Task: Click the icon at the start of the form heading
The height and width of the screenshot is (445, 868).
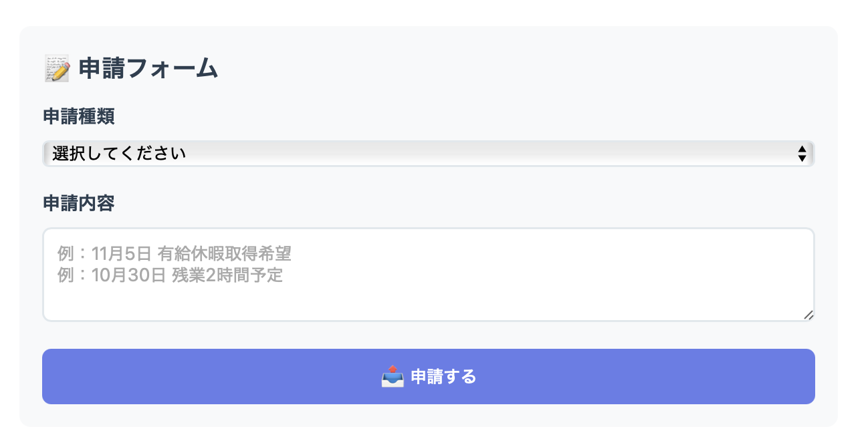Action: click(x=59, y=67)
